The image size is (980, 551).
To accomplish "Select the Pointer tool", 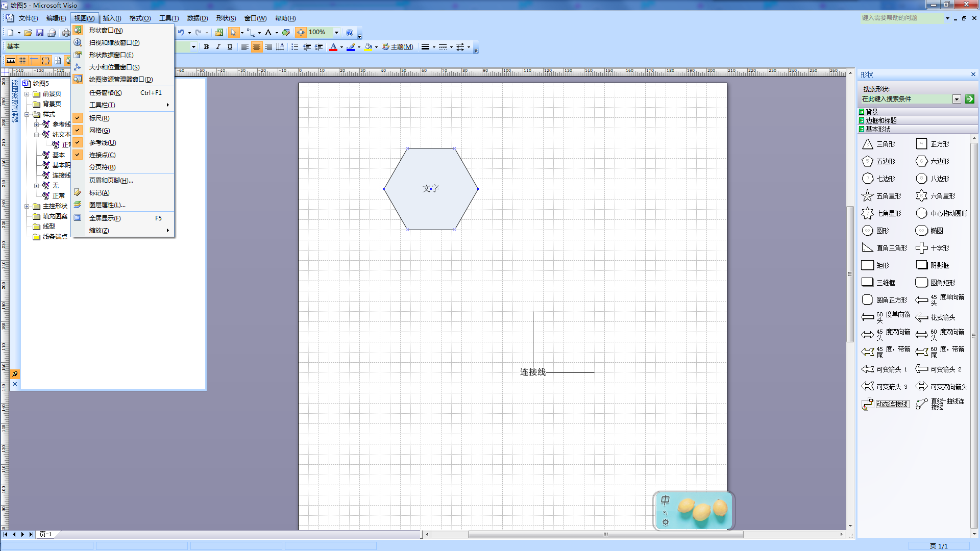I will [233, 33].
